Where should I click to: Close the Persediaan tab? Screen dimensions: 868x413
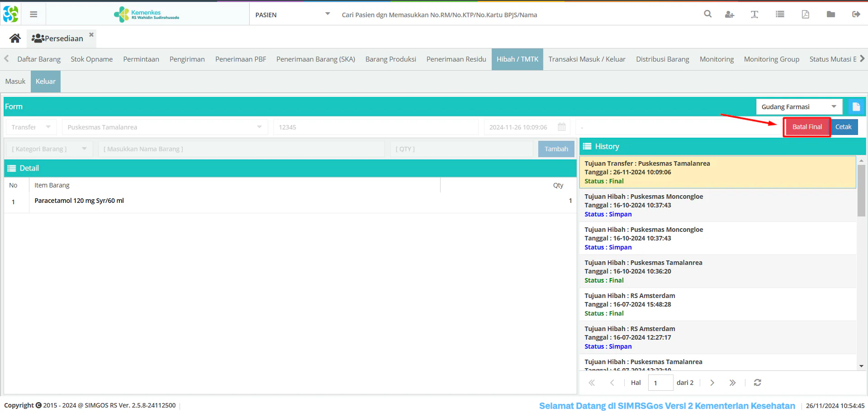pyautogui.click(x=91, y=35)
